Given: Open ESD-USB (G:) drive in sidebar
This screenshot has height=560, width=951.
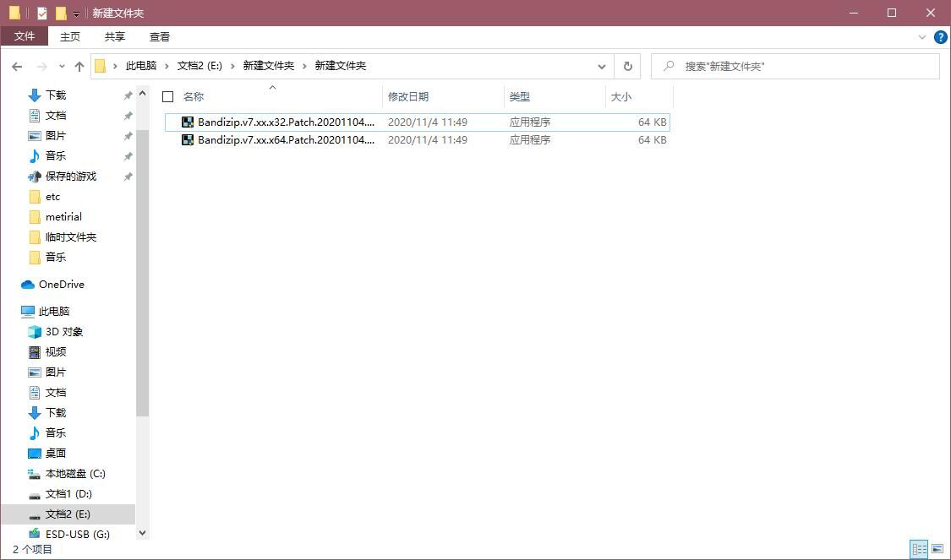Looking at the screenshot, I should click(x=77, y=534).
